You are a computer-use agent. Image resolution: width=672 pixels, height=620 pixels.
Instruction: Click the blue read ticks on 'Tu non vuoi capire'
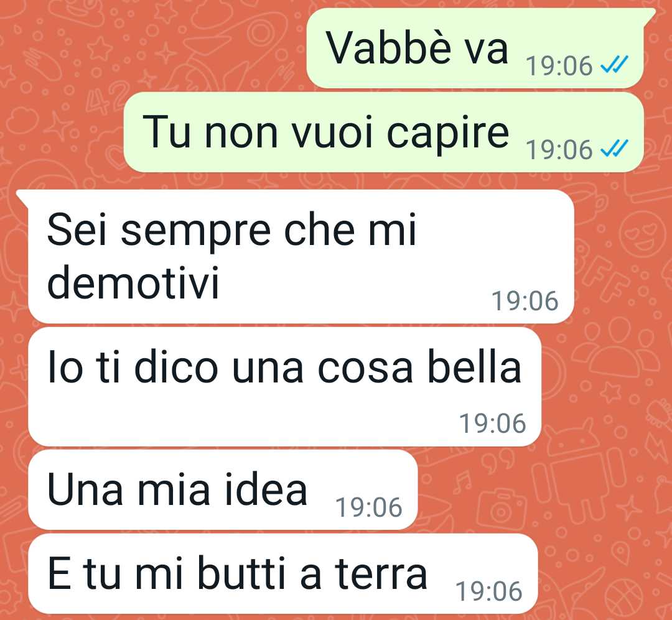click(614, 149)
